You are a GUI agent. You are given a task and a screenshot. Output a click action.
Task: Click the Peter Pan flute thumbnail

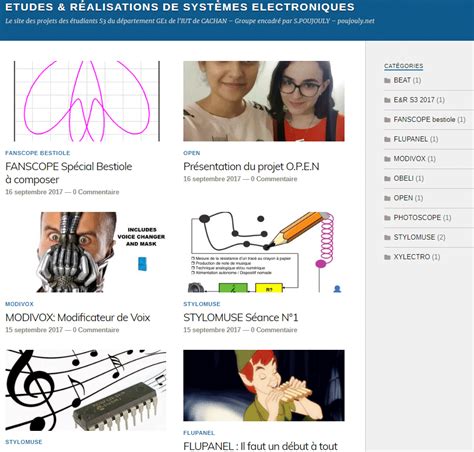point(264,385)
